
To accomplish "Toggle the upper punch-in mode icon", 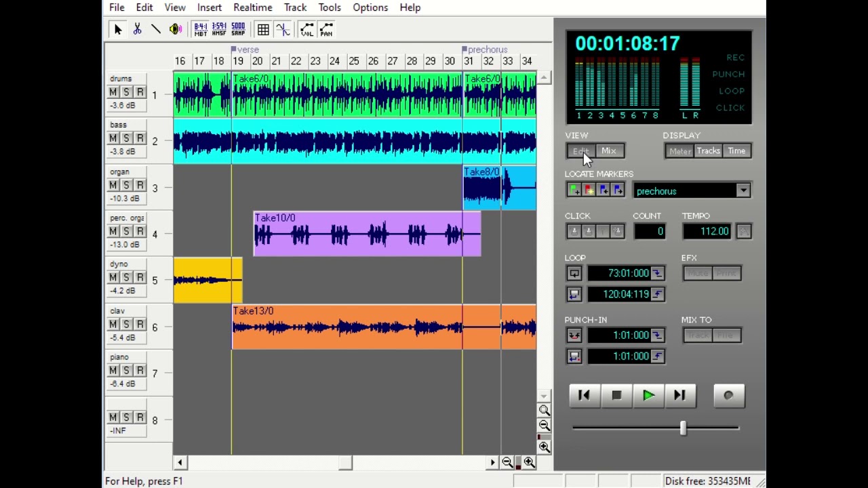I will pyautogui.click(x=574, y=335).
